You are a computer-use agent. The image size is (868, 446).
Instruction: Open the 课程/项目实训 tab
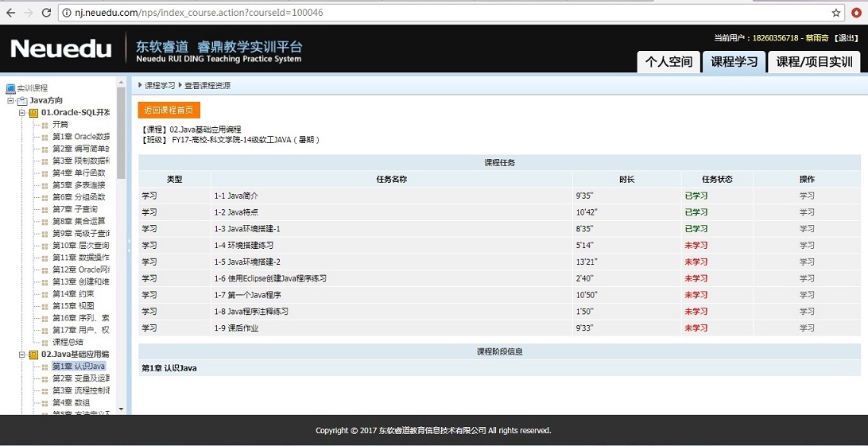[x=813, y=62]
